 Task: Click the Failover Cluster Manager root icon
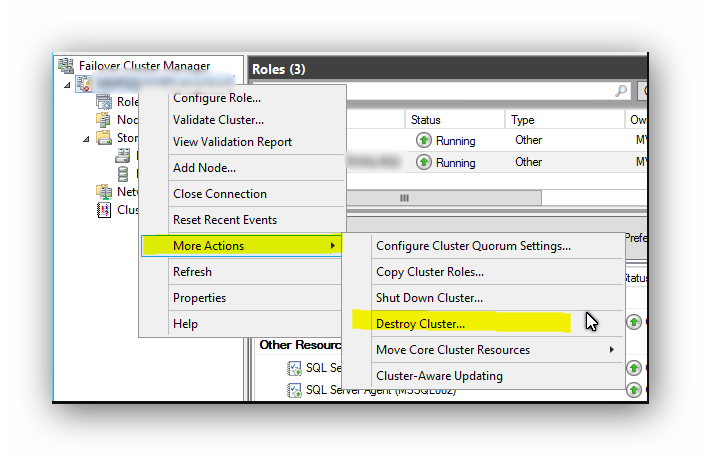click(x=66, y=66)
